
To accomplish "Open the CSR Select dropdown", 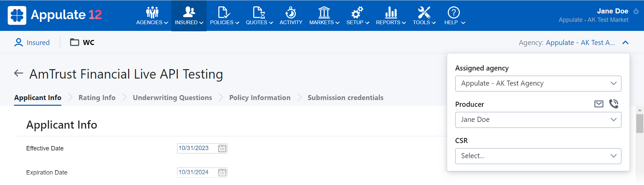I will click(x=538, y=156).
